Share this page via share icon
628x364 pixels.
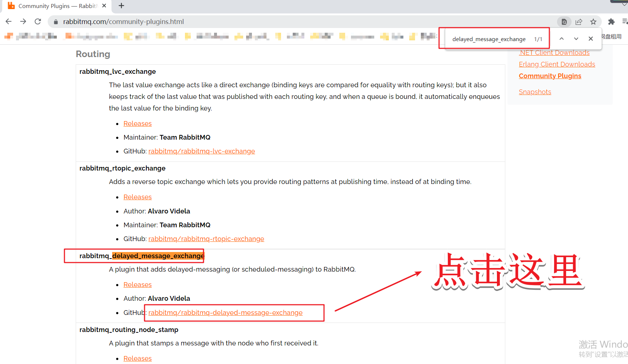tap(579, 22)
